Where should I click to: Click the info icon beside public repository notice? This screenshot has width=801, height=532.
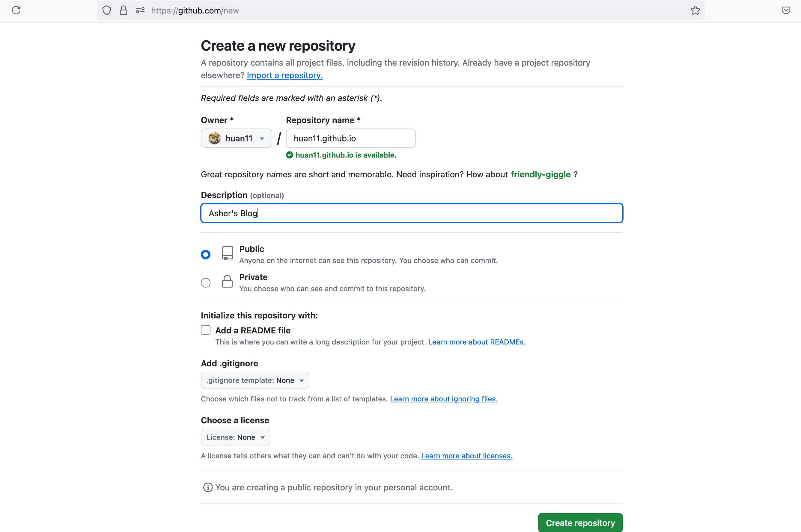tap(208, 488)
